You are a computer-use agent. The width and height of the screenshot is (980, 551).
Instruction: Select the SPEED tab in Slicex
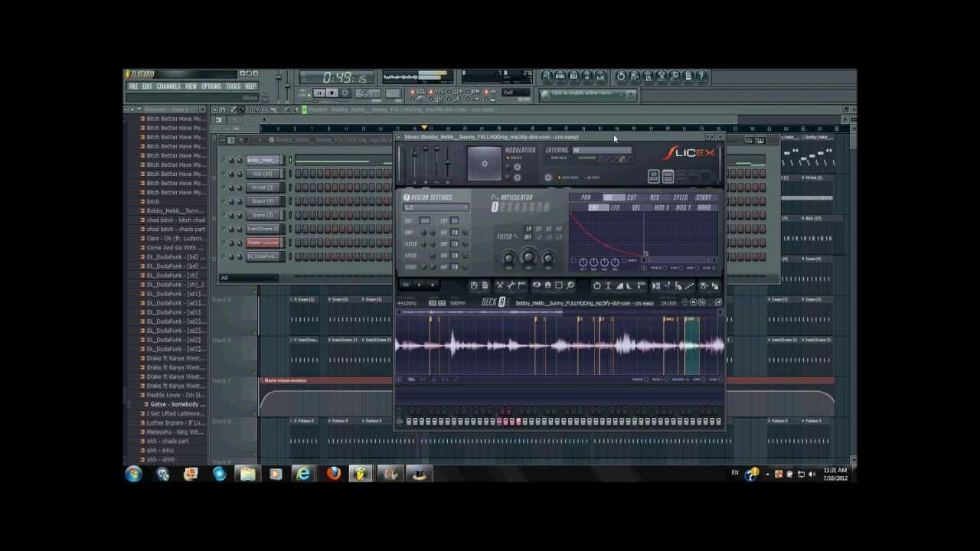coord(680,197)
